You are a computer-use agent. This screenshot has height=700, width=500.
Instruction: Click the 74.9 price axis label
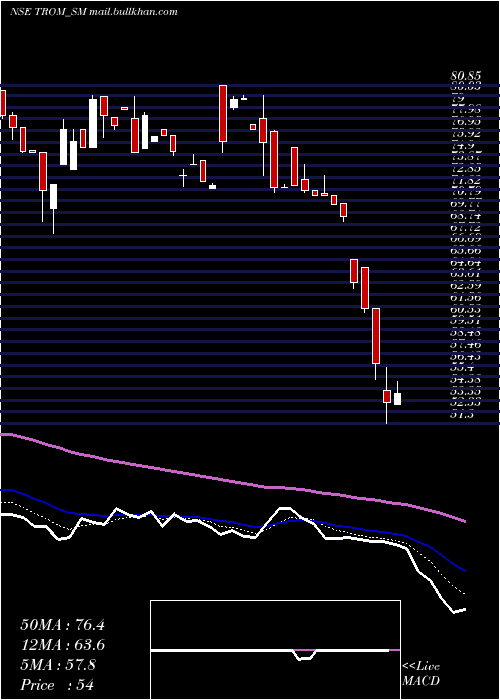(x=462, y=145)
